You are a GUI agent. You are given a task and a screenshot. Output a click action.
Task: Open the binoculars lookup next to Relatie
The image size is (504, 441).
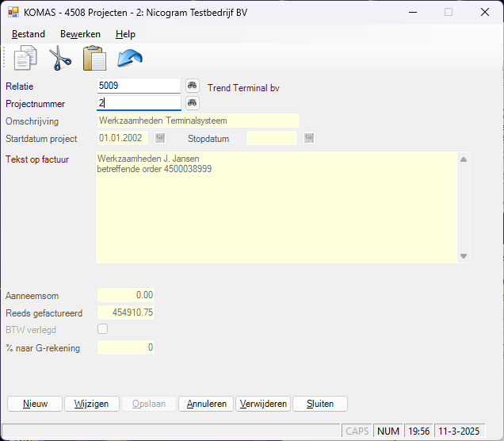(193, 86)
